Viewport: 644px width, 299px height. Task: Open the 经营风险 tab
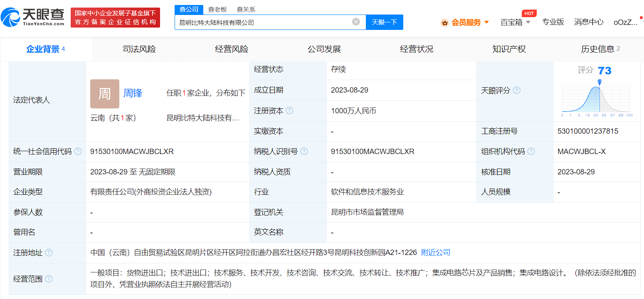click(232, 49)
